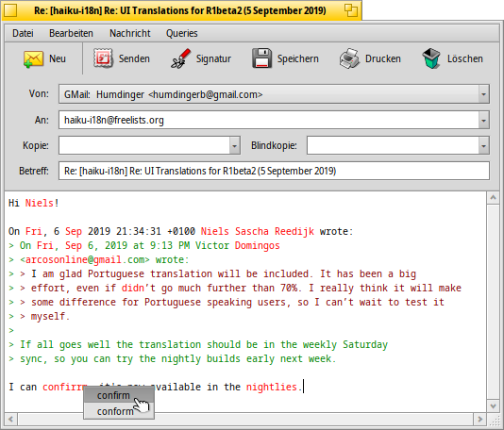Open the Kopie field dropdown arrow
504x430 pixels.
click(235, 145)
